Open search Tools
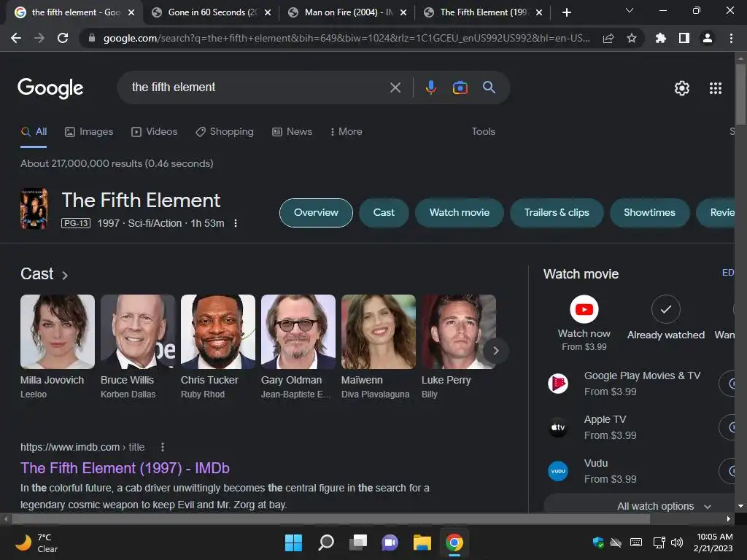This screenshot has width=747, height=560. coord(483,132)
